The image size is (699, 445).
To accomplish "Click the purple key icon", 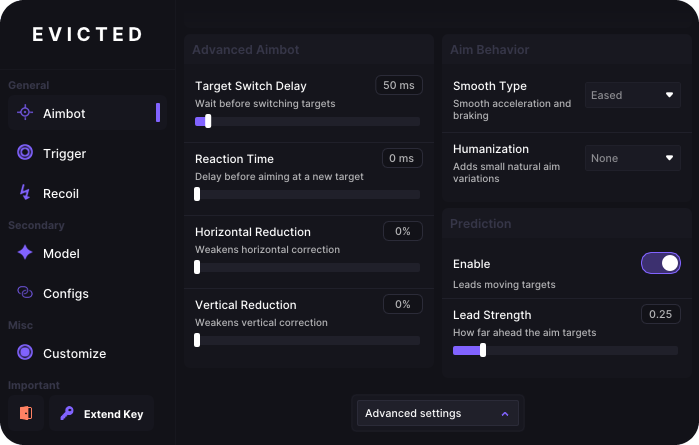I will coord(67,413).
